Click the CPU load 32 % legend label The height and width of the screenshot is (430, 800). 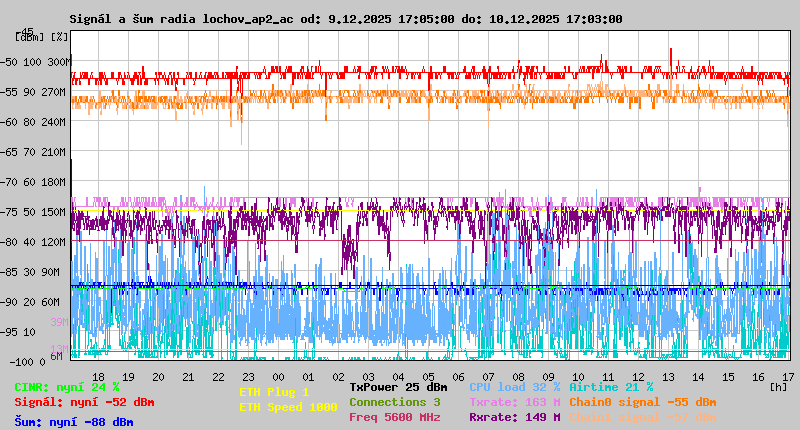pyautogui.click(x=514, y=387)
